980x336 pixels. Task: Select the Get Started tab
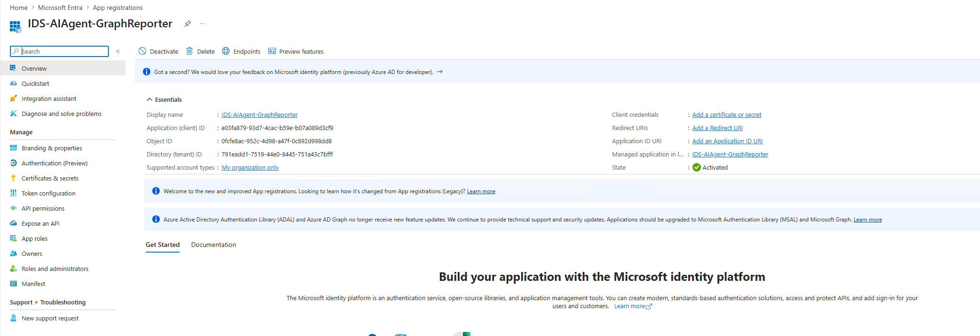pos(163,245)
